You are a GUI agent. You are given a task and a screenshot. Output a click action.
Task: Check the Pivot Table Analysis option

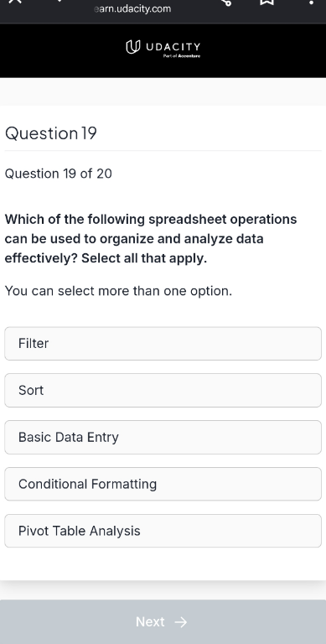click(x=163, y=531)
